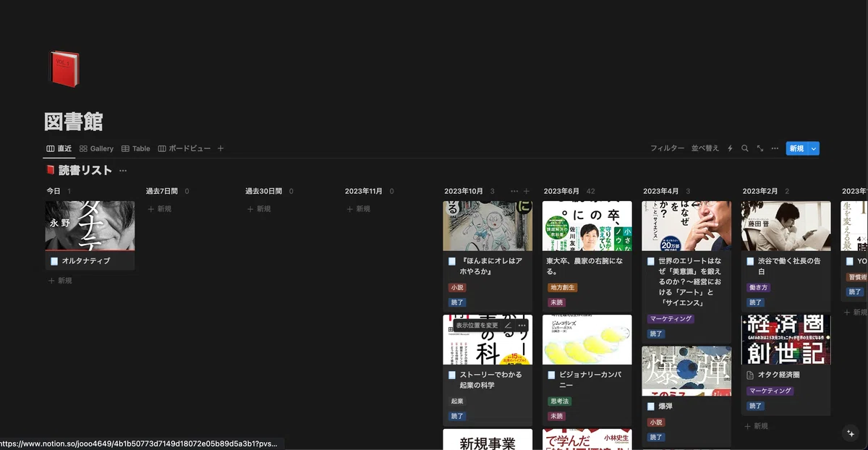
Task: Click the edit pencil icon on card hover bar
Action: [x=508, y=326]
